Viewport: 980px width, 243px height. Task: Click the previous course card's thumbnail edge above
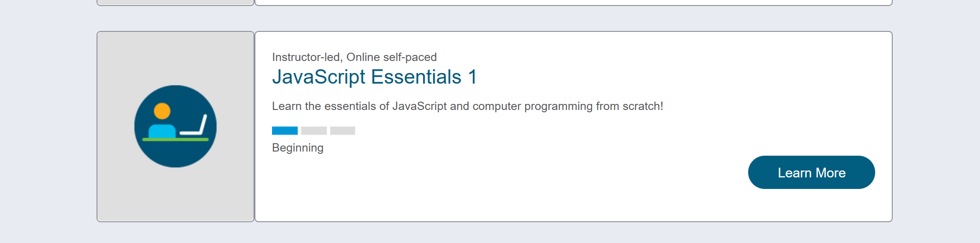pyautogui.click(x=175, y=3)
